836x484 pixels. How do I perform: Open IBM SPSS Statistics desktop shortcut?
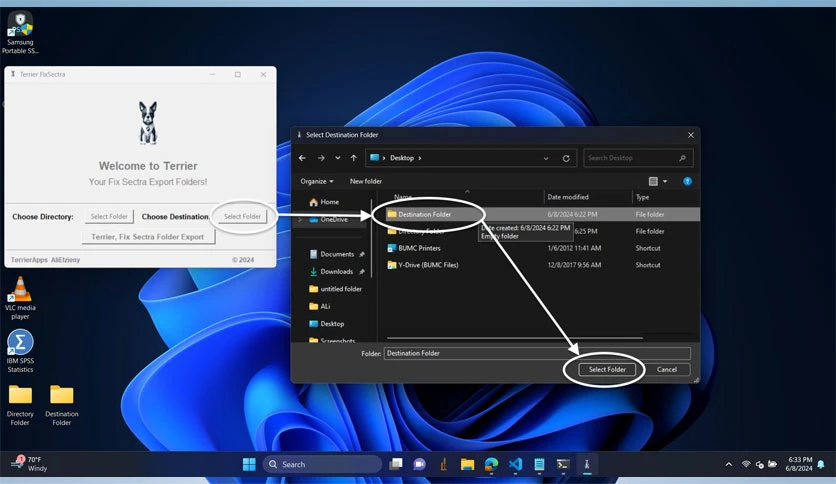click(x=20, y=351)
